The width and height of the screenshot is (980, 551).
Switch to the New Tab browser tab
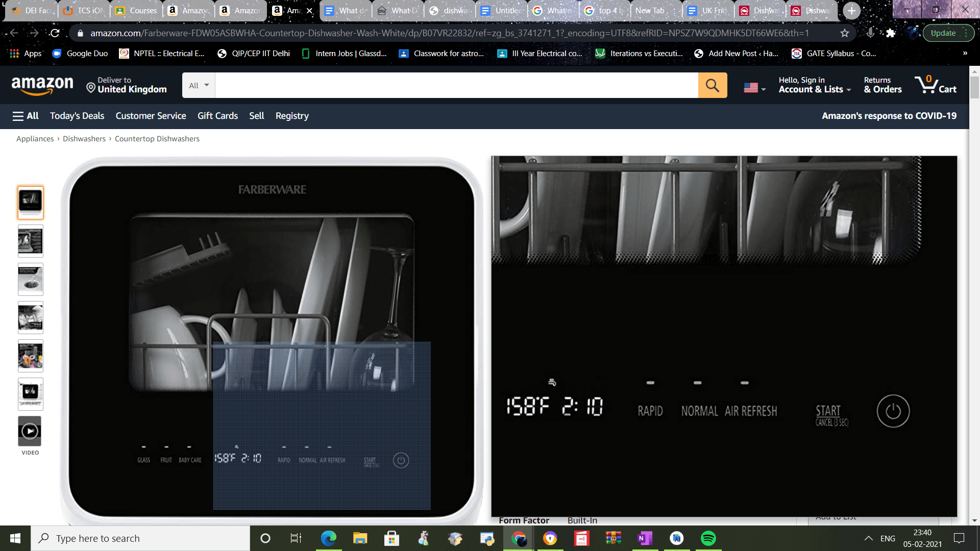655,10
